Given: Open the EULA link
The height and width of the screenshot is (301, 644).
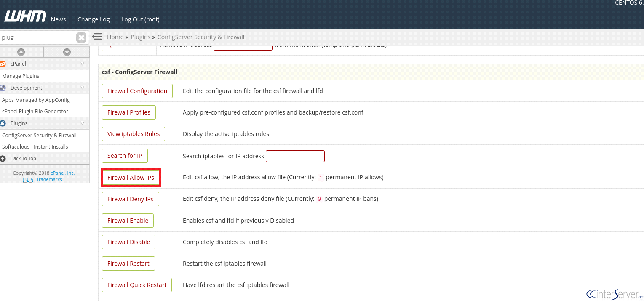Looking at the screenshot, I should pyautogui.click(x=28, y=179).
